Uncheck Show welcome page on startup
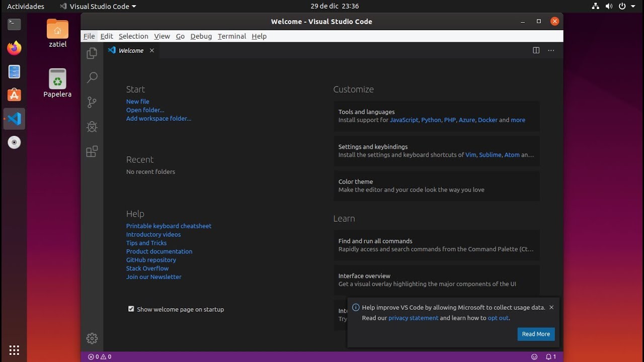644x362 pixels. [x=131, y=309]
